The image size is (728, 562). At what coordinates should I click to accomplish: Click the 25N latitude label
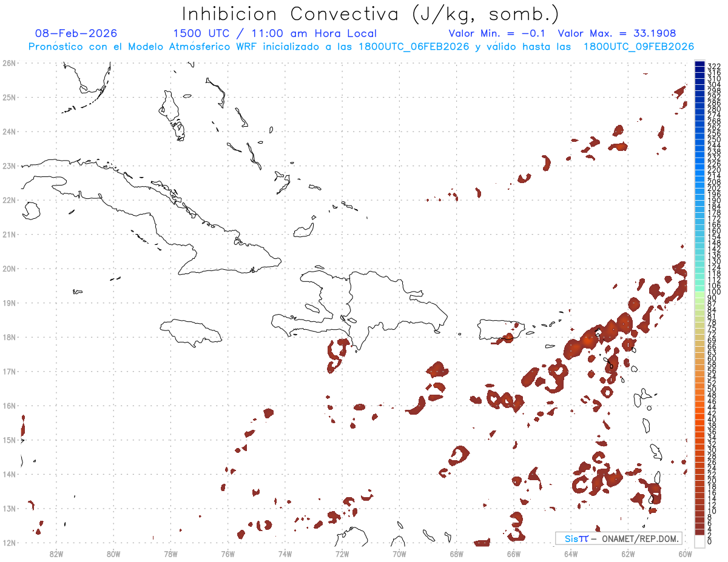(9, 97)
